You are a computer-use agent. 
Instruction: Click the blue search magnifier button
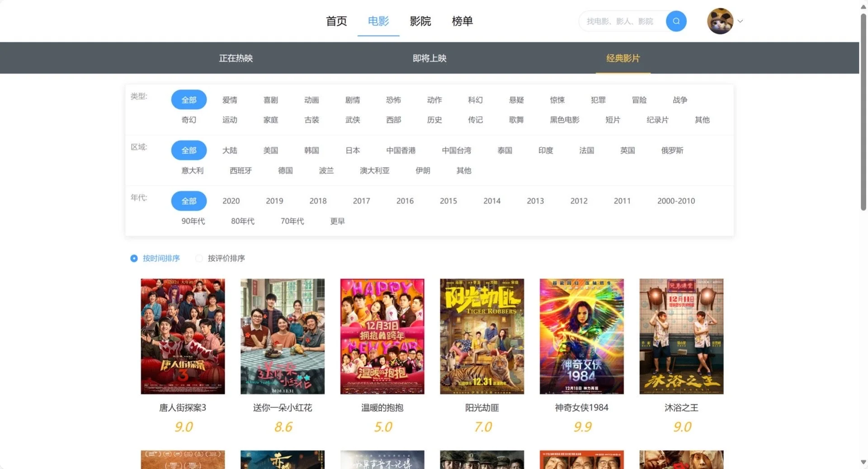click(676, 21)
